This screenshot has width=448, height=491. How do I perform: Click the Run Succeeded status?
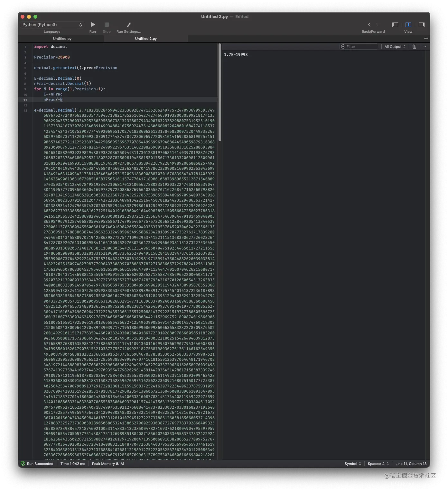pyautogui.click(x=37, y=464)
